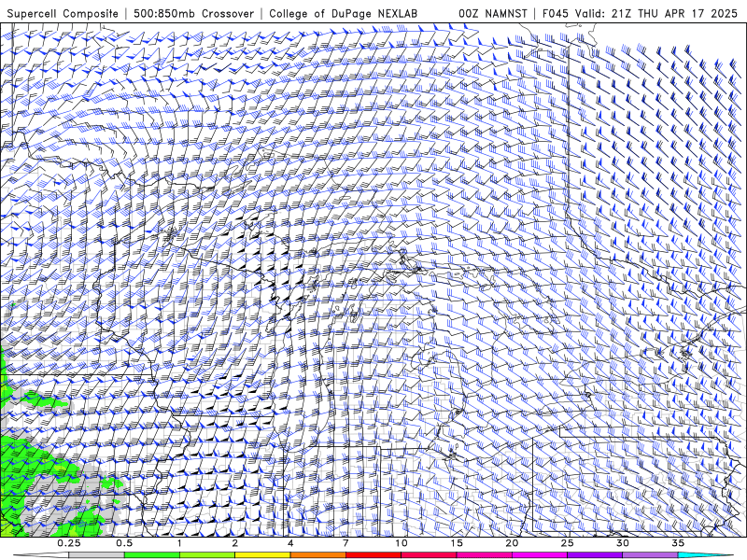
Task: Click the "Supercell Composite" title text
Action: [x=63, y=14]
